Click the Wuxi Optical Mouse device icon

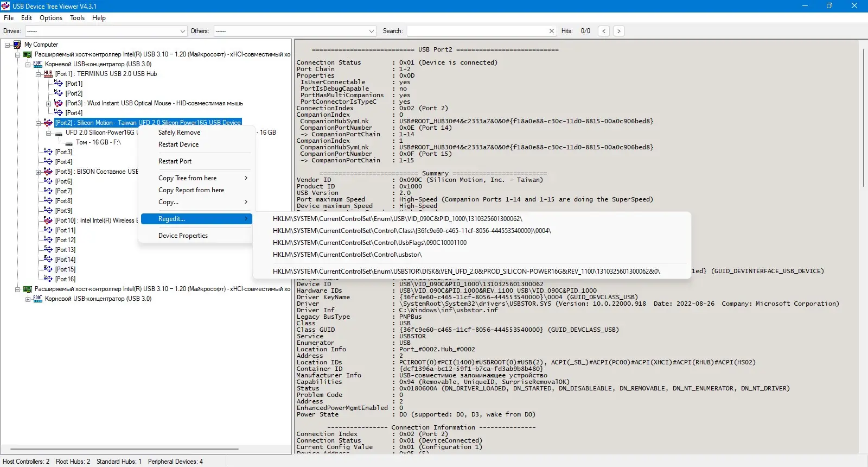[59, 103]
